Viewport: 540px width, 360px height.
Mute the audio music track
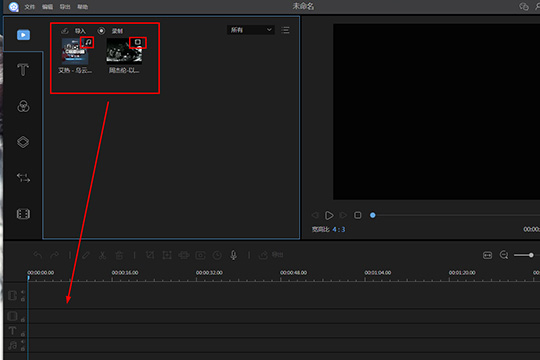tap(23, 342)
